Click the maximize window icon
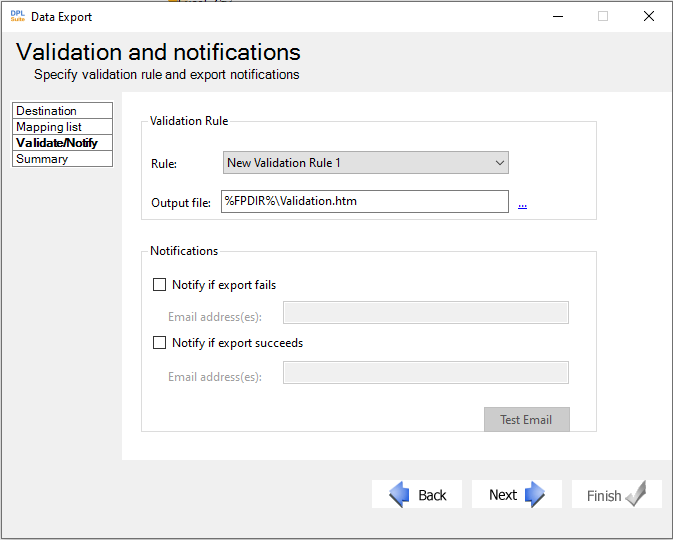673x540 pixels. (x=603, y=16)
